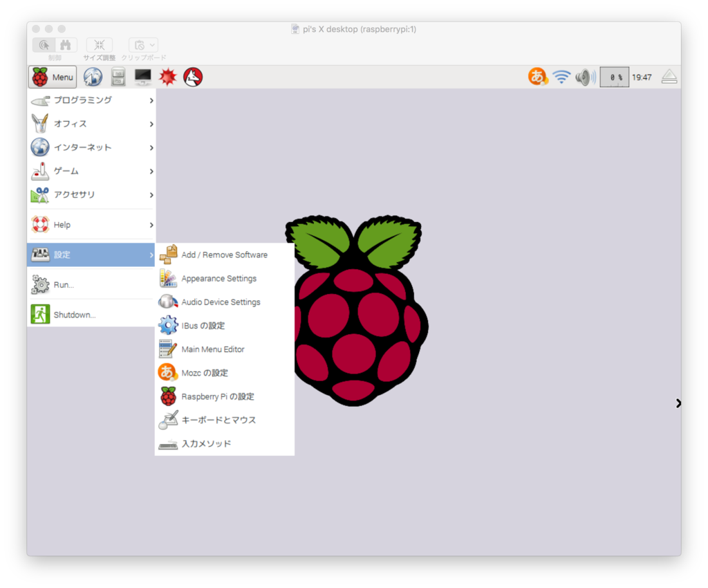Click the clock showing 19:47
This screenshot has width=708, height=588.
point(642,77)
